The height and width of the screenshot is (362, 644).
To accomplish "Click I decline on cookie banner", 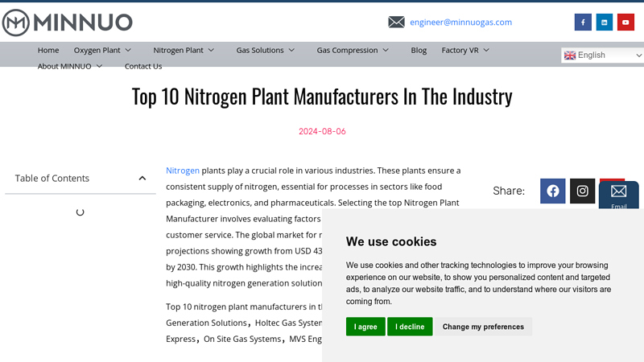I will click(x=410, y=327).
